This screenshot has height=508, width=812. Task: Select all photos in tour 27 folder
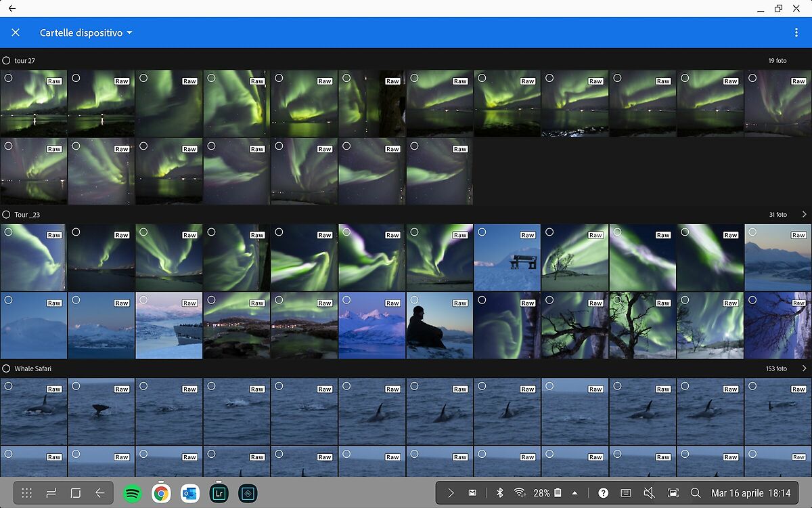click(7, 60)
